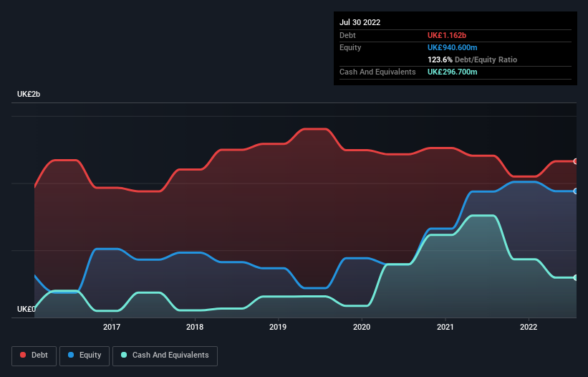Viewport: 588px width, 377px height.
Task: Click the 2020 x-axis label
Action: coord(362,327)
